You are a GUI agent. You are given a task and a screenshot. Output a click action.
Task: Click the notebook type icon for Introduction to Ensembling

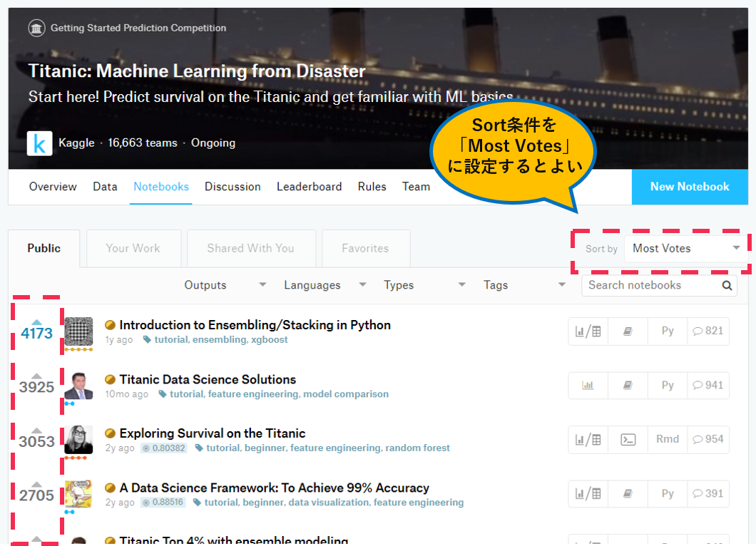point(628,331)
